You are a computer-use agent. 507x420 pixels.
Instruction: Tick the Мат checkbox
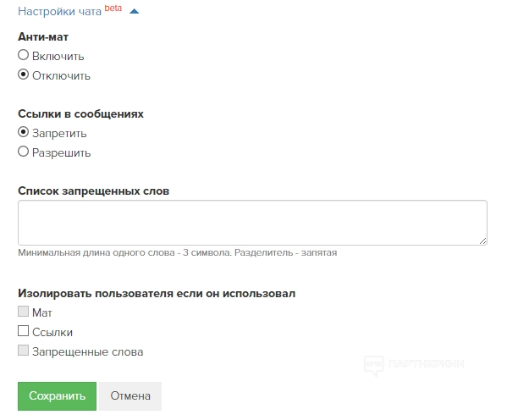24,312
